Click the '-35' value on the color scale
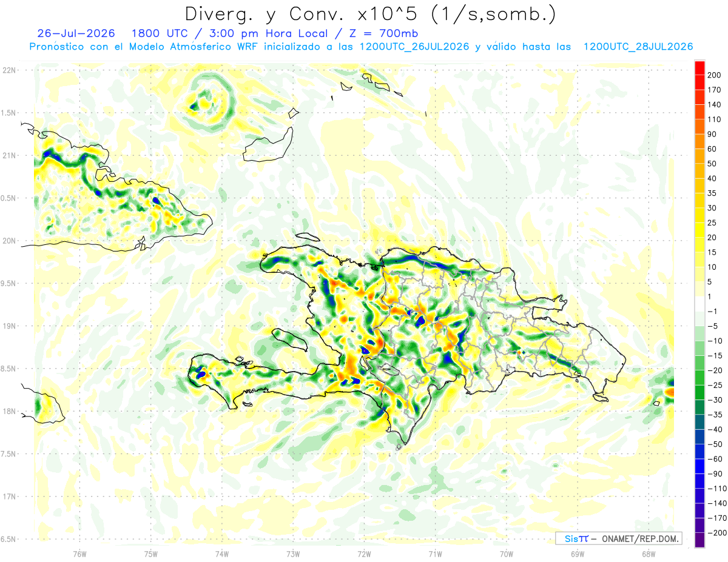The image size is (728, 562). [714, 415]
